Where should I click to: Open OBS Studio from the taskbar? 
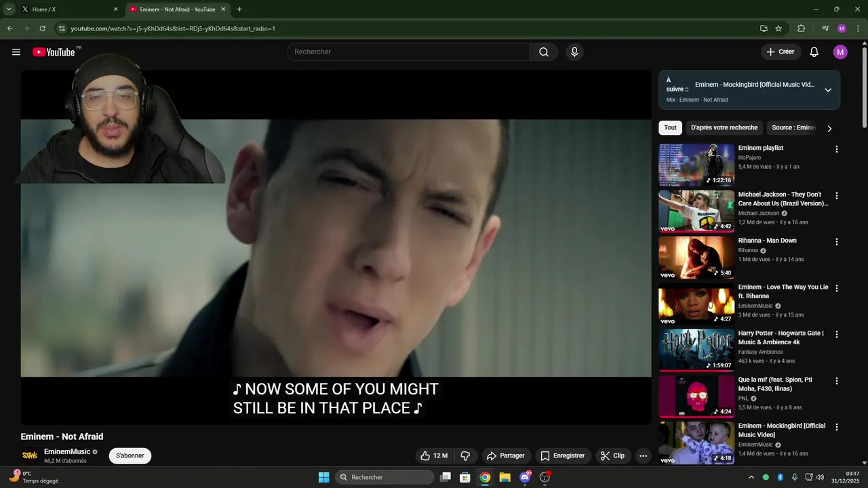click(x=545, y=477)
